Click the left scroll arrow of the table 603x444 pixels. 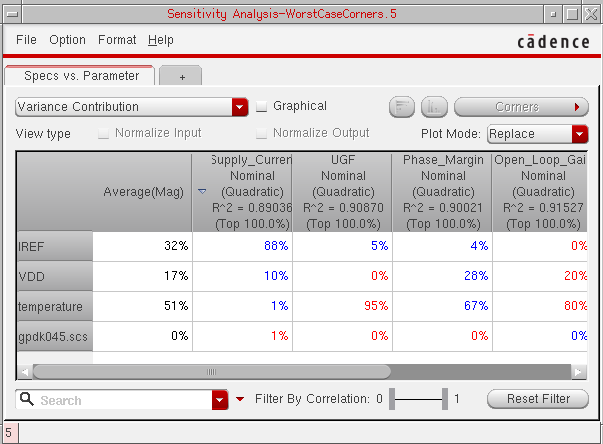click(25, 372)
